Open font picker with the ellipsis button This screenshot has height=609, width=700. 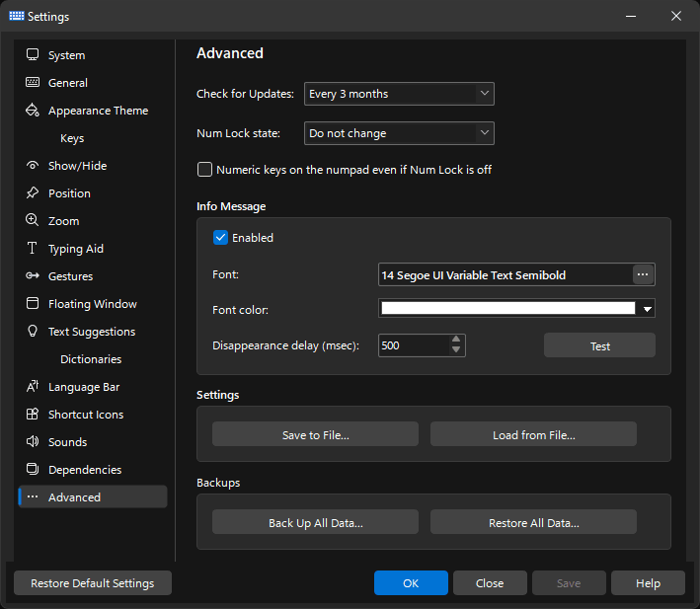(643, 274)
